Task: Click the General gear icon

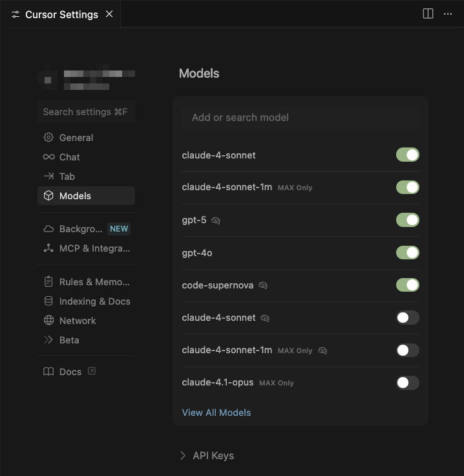Action: point(48,138)
